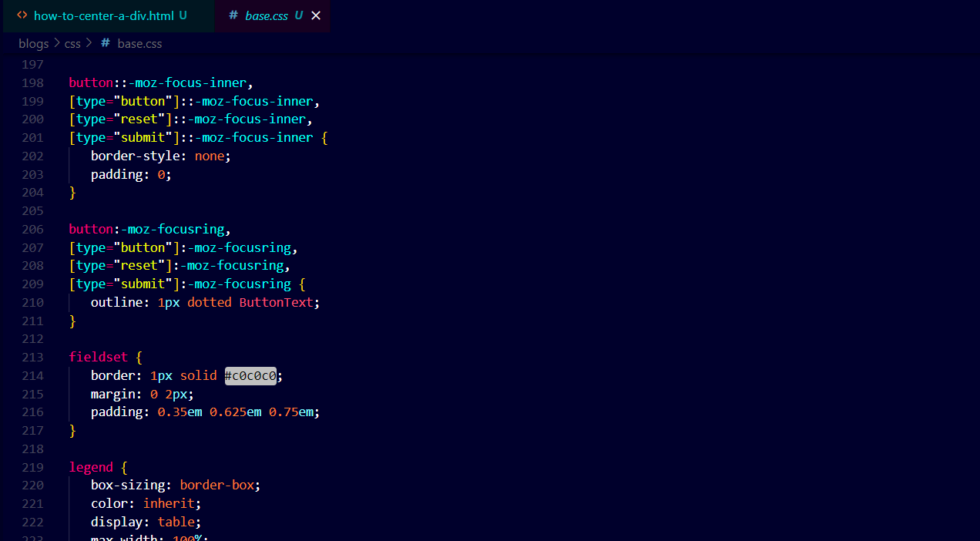Click the CSS hash icon on the base.css tab
Image resolution: width=980 pixels, height=541 pixels.
pos(233,15)
